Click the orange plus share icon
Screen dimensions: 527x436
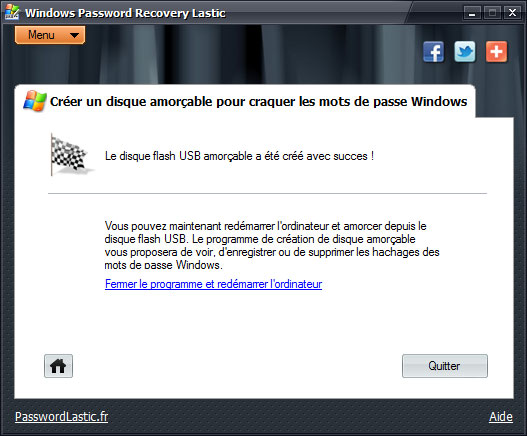[496, 52]
